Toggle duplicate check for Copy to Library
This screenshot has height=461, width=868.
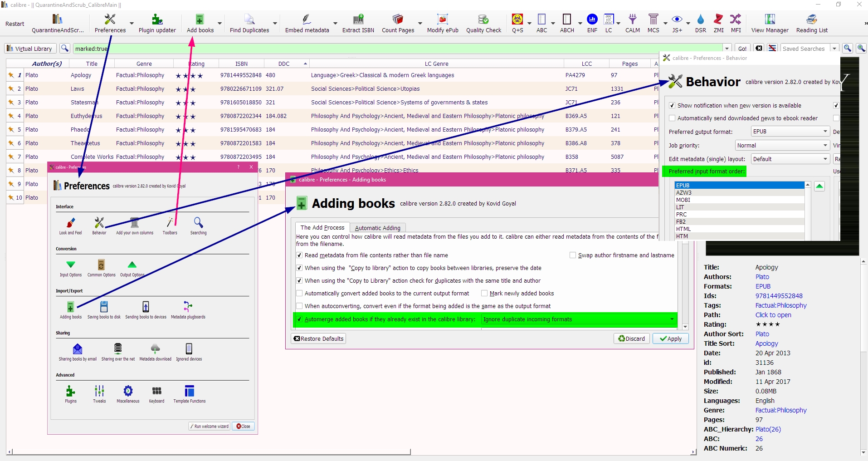[299, 281]
